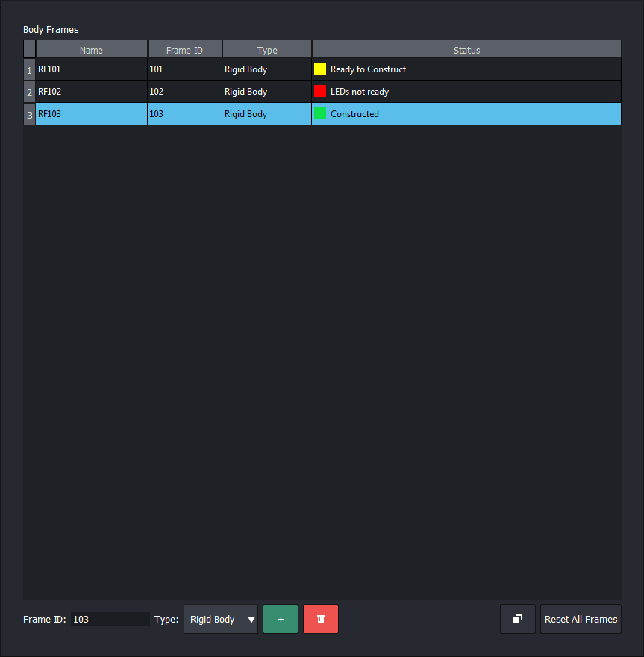
Task: Click the Reset All Frames button
Action: tap(581, 619)
